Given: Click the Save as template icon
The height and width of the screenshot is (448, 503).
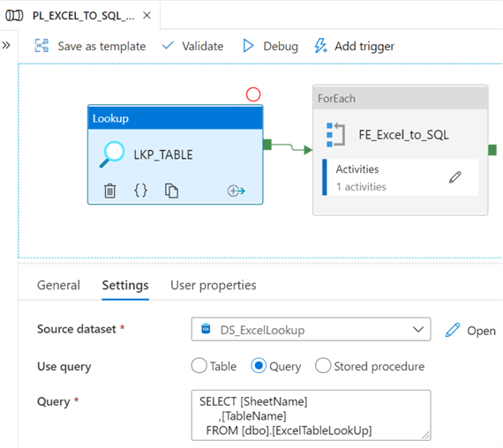Looking at the screenshot, I should point(41,46).
